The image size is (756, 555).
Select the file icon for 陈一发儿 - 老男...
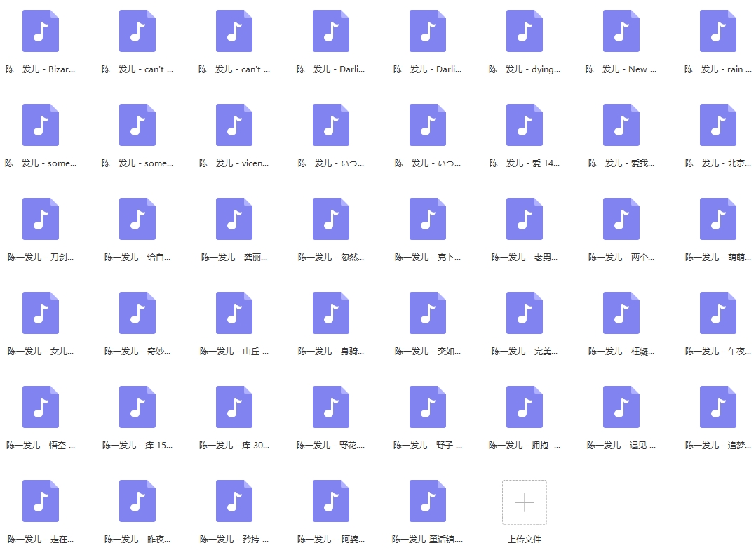(x=525, y=220)
